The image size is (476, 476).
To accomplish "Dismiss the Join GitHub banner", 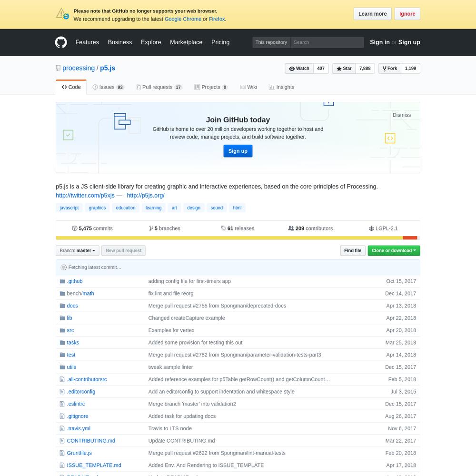I will (x=401, y=115).
